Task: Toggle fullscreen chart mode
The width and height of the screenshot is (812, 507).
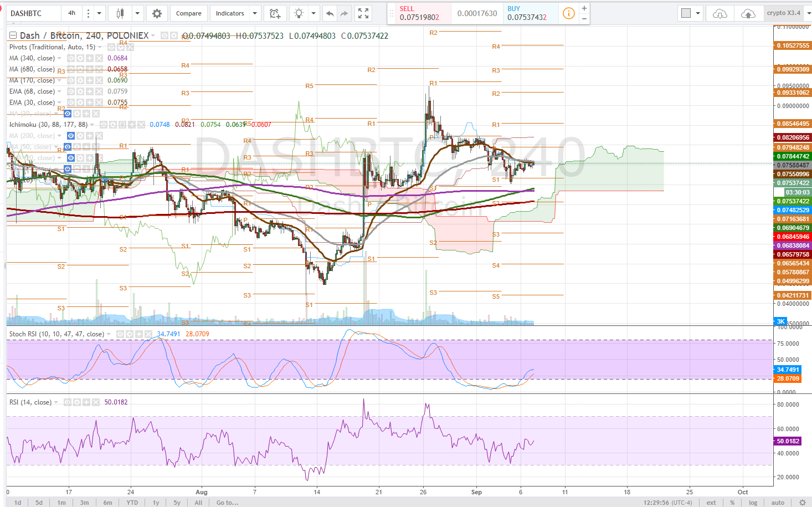Action: 363,13
